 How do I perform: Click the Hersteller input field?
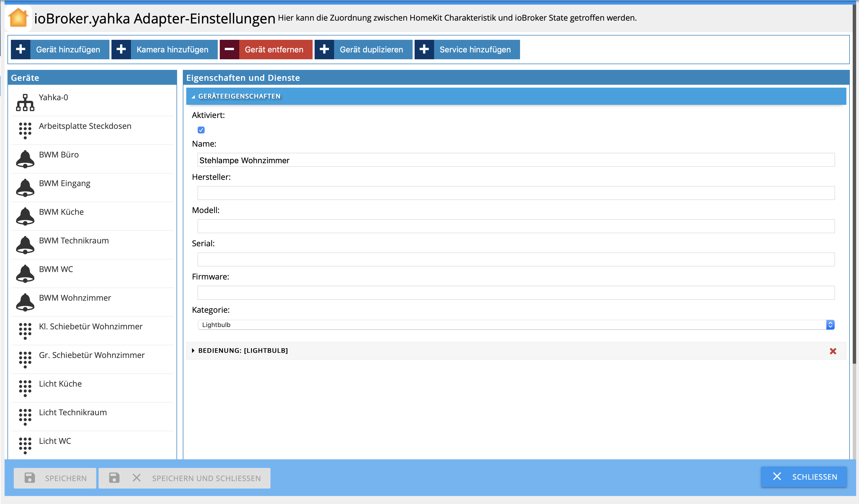[x=516, y=193]
